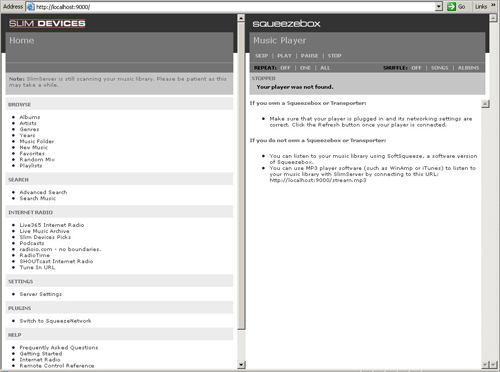Click the http://localhost:9000/stream.mp3 URL text
This screenshot has width=500, height=372.
318,180
